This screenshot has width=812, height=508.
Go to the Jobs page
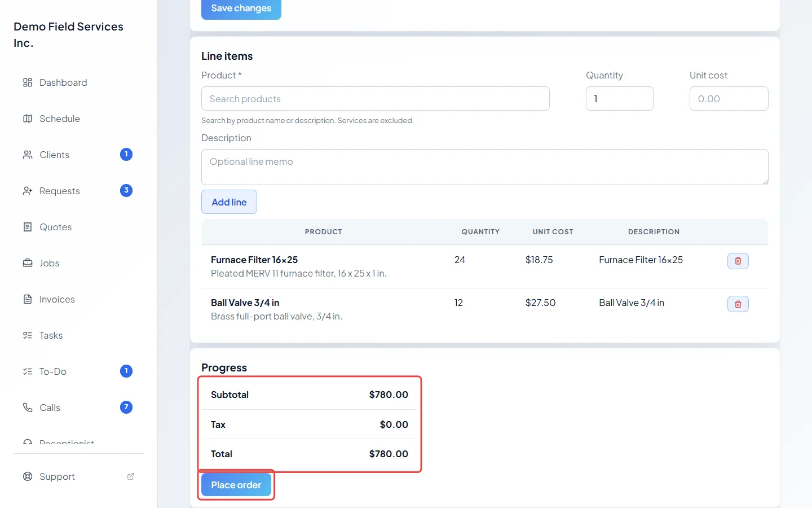click(79, 263)
